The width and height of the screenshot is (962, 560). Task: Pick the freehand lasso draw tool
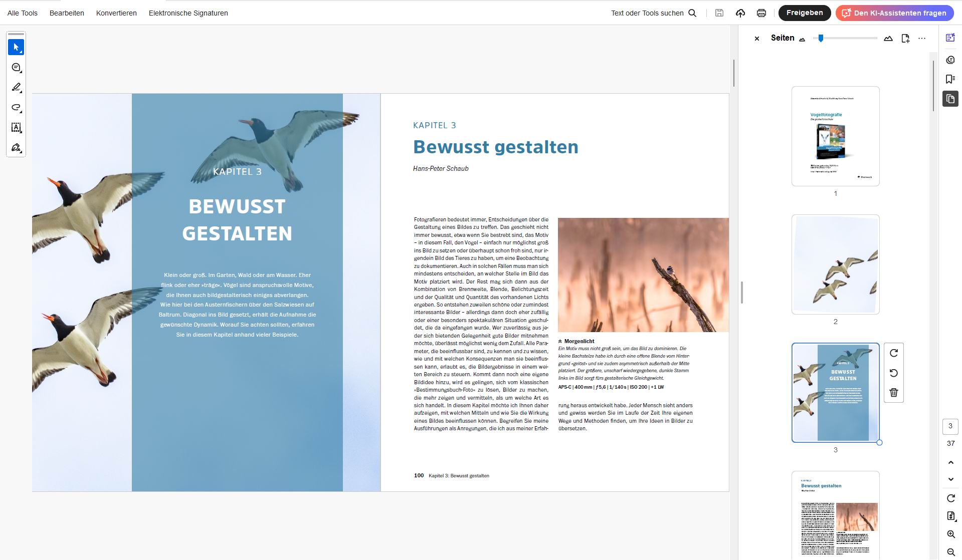16,107
